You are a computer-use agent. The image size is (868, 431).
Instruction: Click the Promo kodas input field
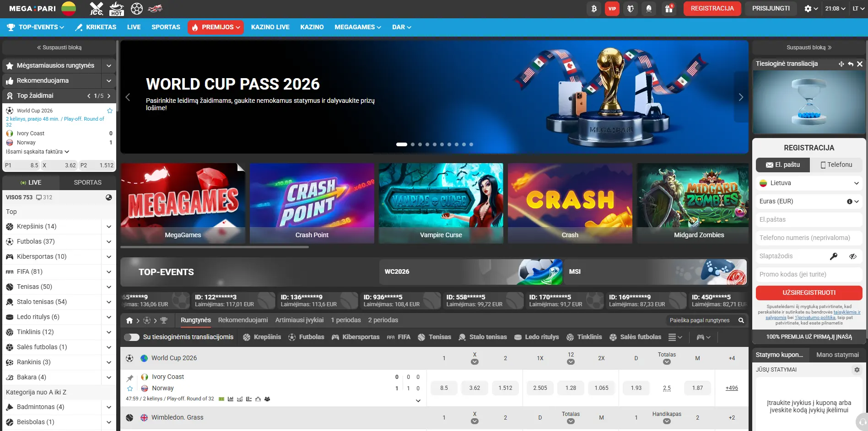[809, 275]
